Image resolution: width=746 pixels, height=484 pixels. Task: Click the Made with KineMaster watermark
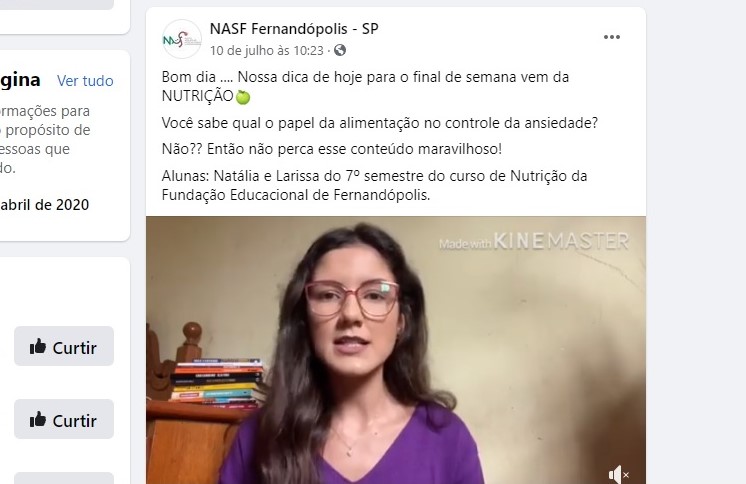[534, 241]
